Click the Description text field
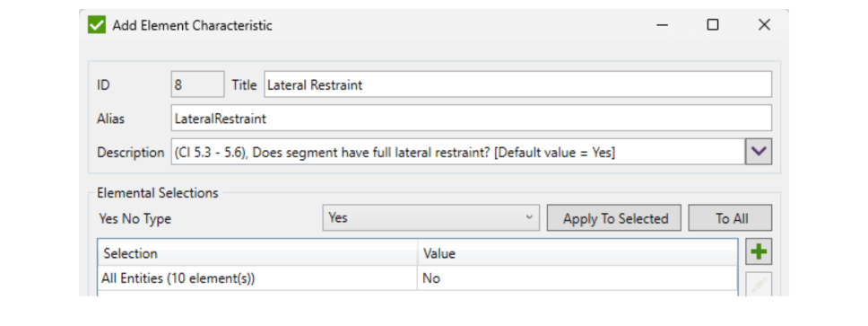 tap(457, 152)
